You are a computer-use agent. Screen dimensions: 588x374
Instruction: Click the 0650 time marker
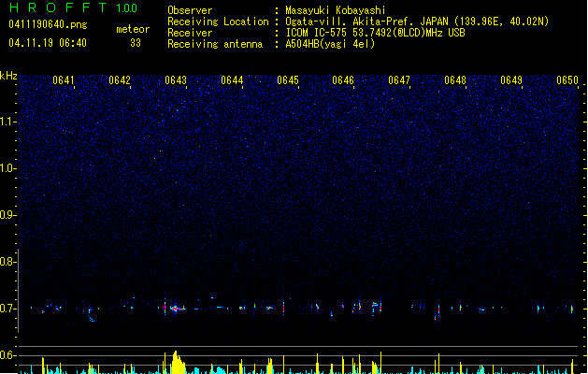(567, 80)
